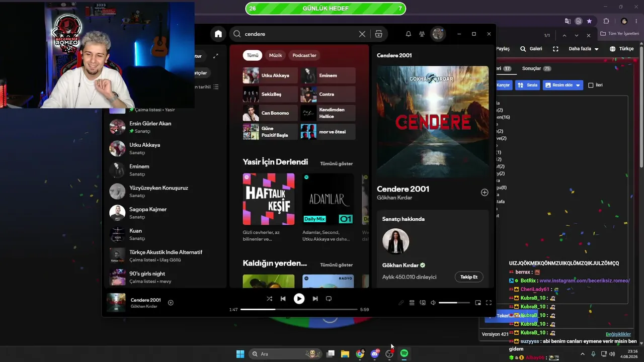The width and height of the screenshot is (644, 362).
Task: Enter full screen player view
Action: tap(489, 303)
